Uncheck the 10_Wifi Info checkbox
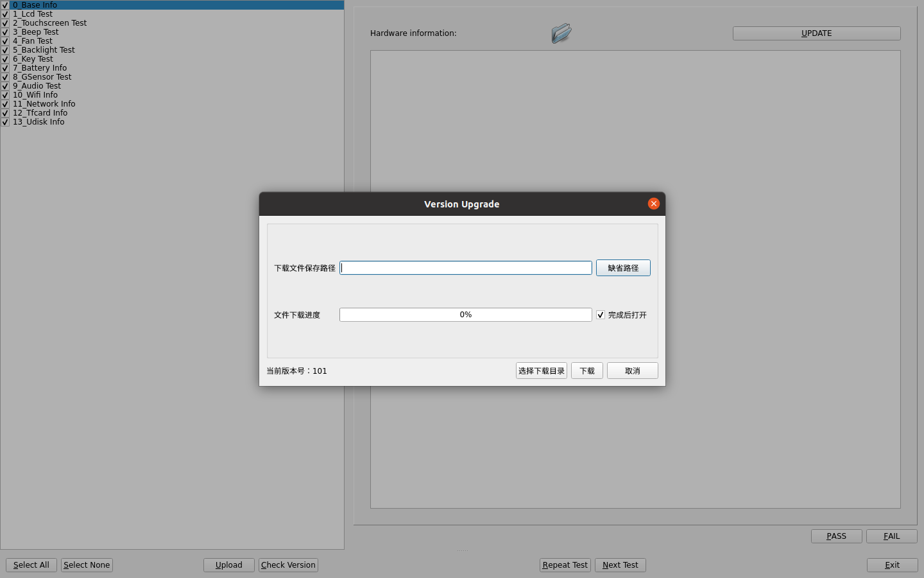Viewport: 924px width, 578px height. 5,95
